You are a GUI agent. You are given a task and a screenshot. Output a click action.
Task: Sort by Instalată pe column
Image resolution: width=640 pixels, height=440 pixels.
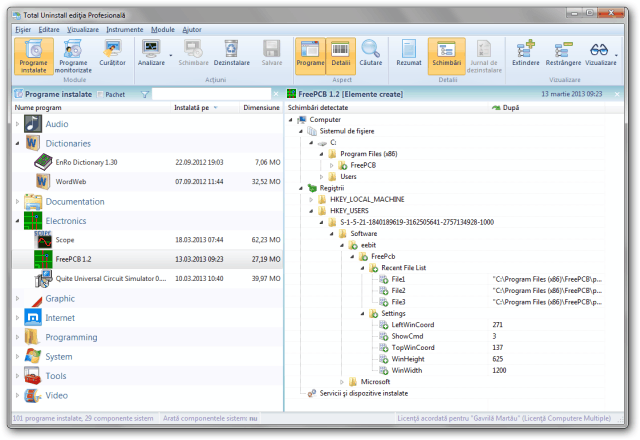(x=205, y=108)
